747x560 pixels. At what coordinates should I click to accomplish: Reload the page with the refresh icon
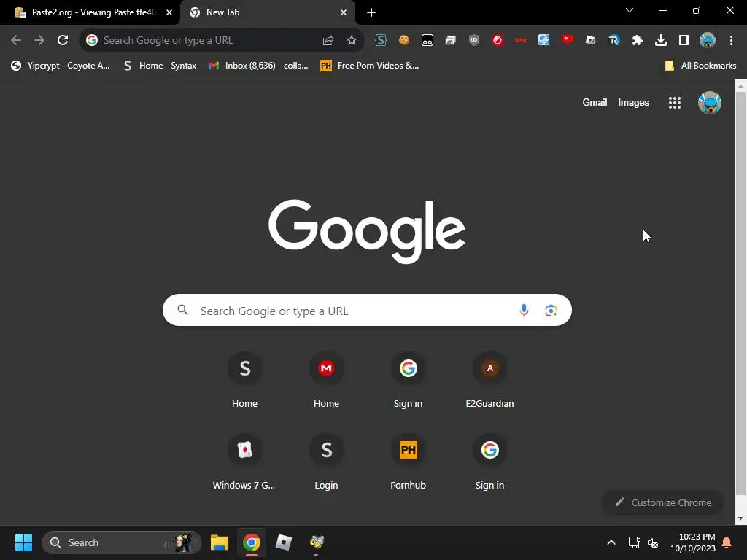pos(63,41)
